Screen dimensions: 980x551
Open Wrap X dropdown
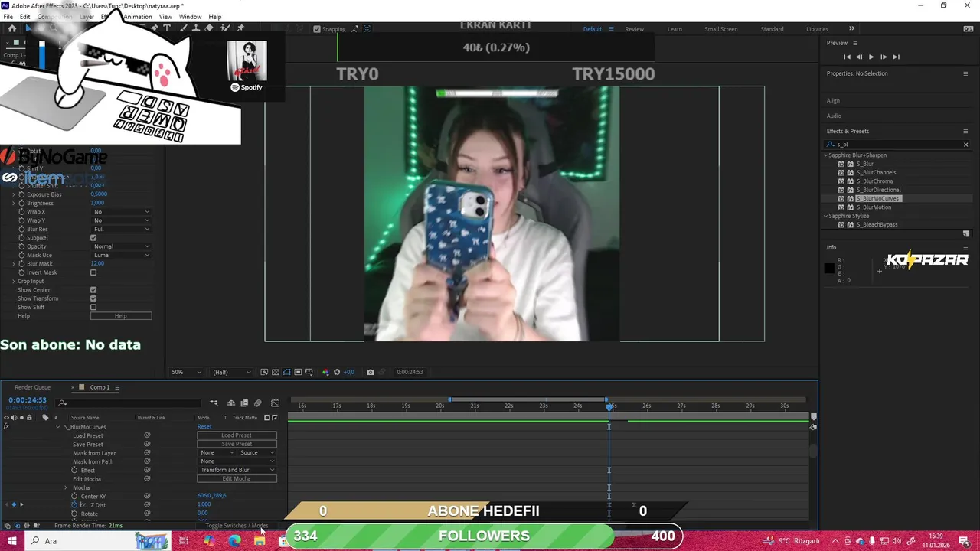pos(121,212)
